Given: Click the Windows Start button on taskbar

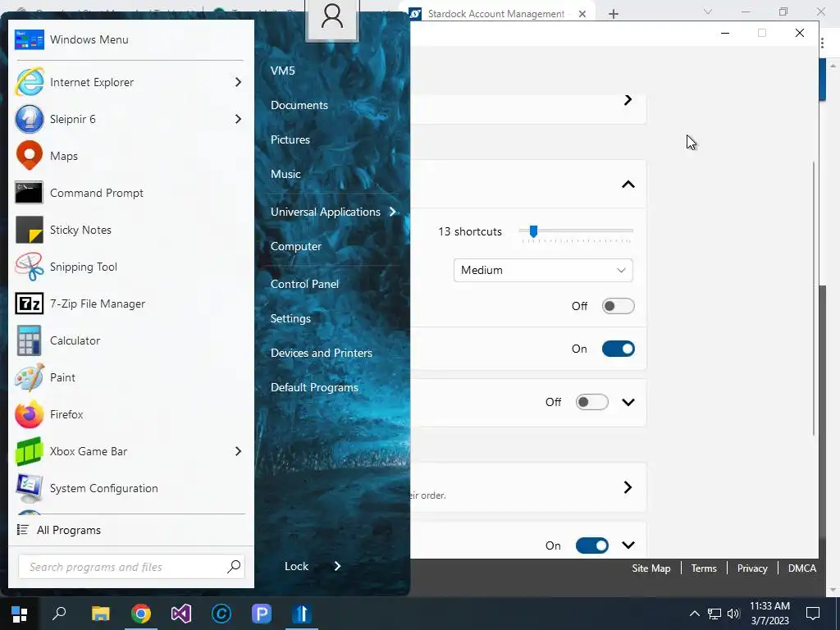Looking at the screenshot, I should [20, 614].
